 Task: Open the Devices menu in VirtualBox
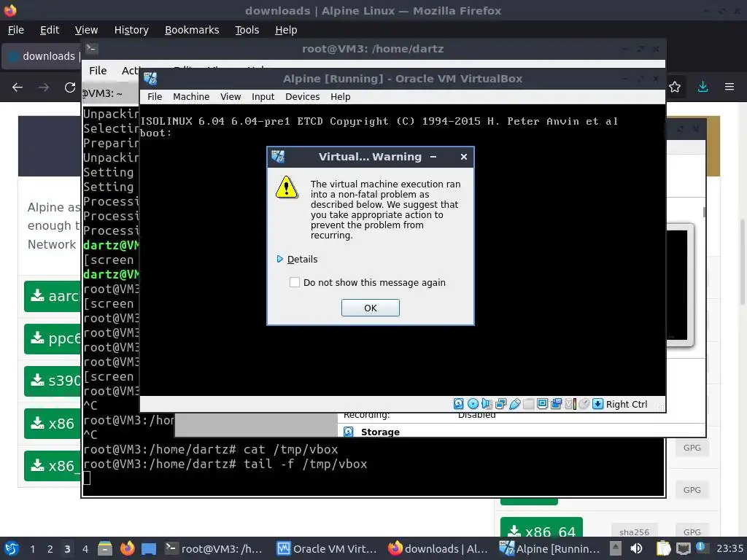(303, 97)
